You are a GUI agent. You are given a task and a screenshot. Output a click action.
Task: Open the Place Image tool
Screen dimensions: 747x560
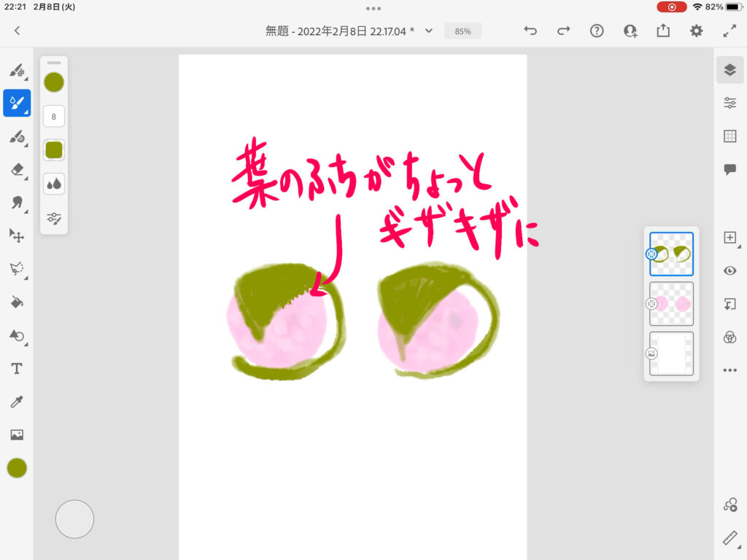[16, 435]
